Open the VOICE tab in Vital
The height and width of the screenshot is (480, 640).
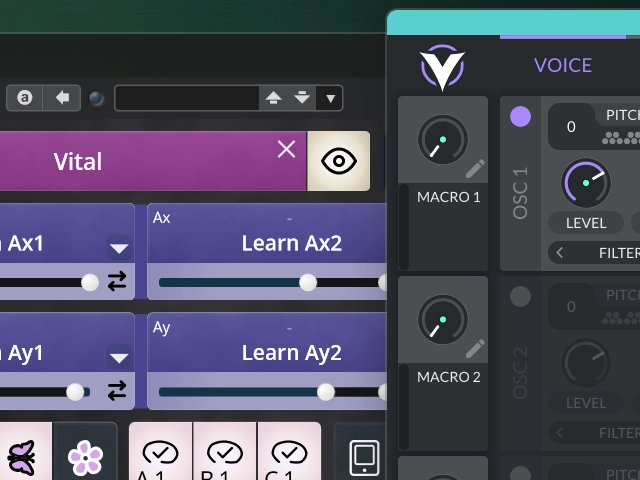tap(563, 65)
